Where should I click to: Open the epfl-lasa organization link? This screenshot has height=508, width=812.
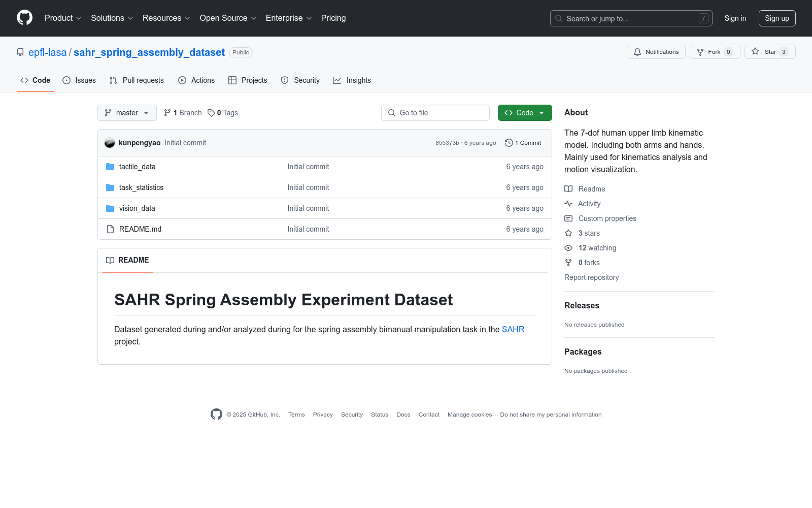[x=47, y=52]
